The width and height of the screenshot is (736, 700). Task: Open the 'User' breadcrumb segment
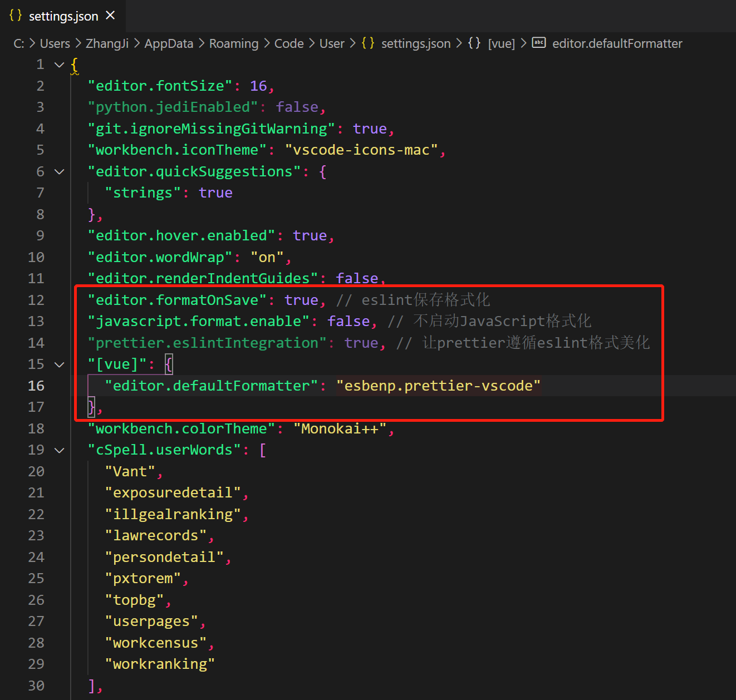click(332, 43)
